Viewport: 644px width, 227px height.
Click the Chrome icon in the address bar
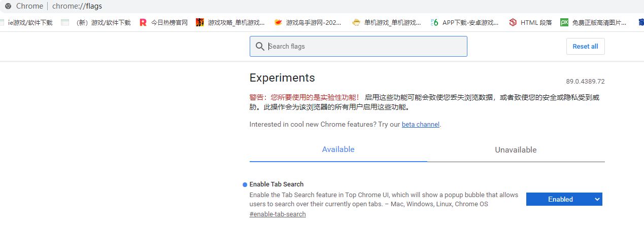[x=8, y=6]
